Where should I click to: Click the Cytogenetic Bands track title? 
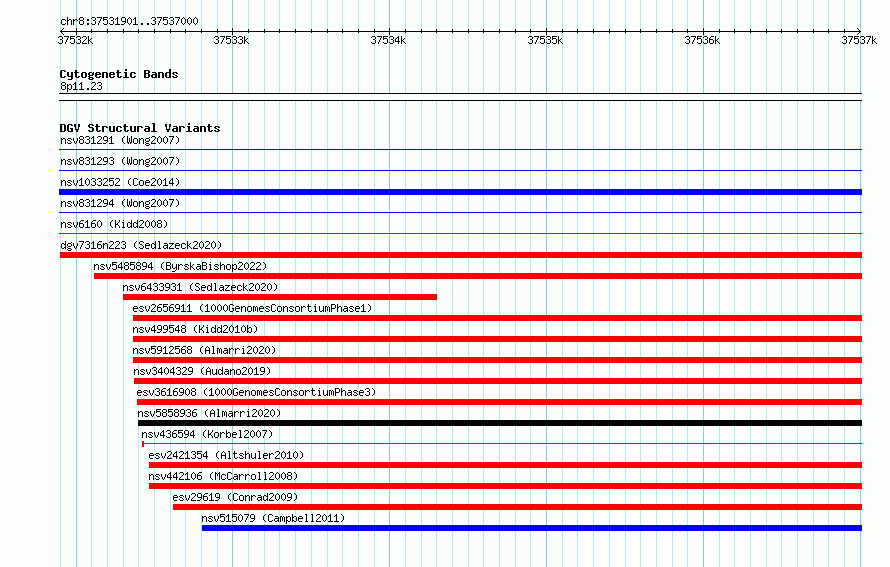click(x=119, y=74)
